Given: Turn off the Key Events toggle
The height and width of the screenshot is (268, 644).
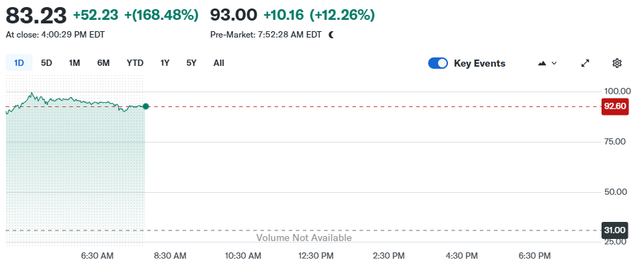Looking at the screenshot, I should [x=438, y=63].
